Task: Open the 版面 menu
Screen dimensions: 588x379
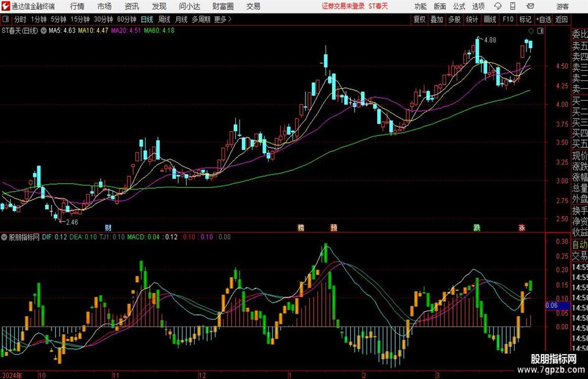Action: click(439, 6)
